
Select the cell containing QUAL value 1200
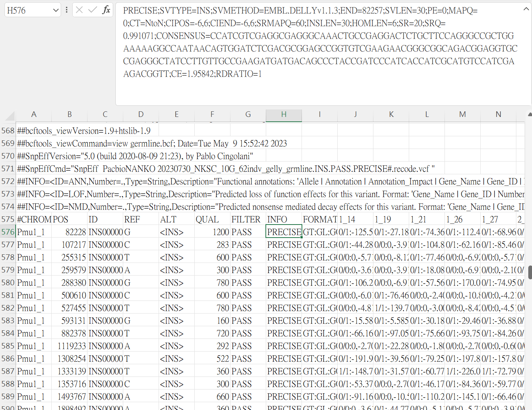(x=212, y=232)
